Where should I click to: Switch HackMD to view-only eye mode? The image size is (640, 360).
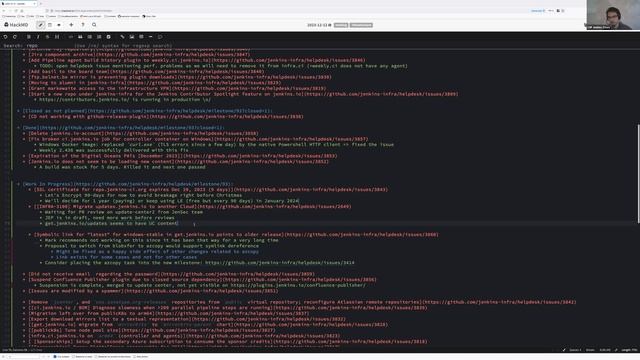pos(59,25)
